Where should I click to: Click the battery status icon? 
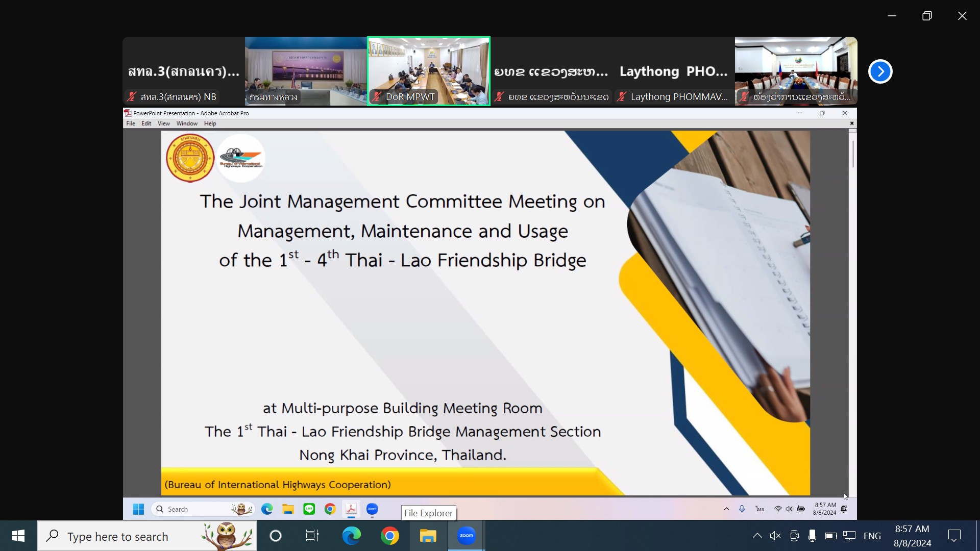pos(831,536)
